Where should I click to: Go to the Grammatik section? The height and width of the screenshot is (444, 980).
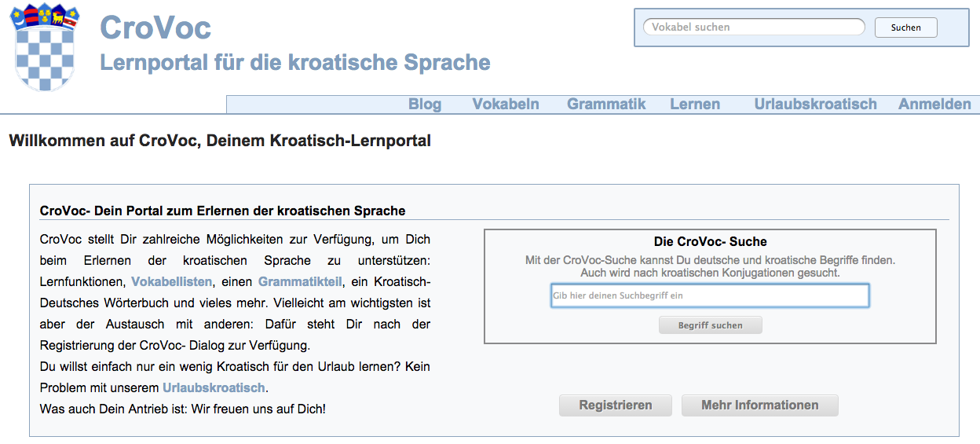(x=606, y=104)
